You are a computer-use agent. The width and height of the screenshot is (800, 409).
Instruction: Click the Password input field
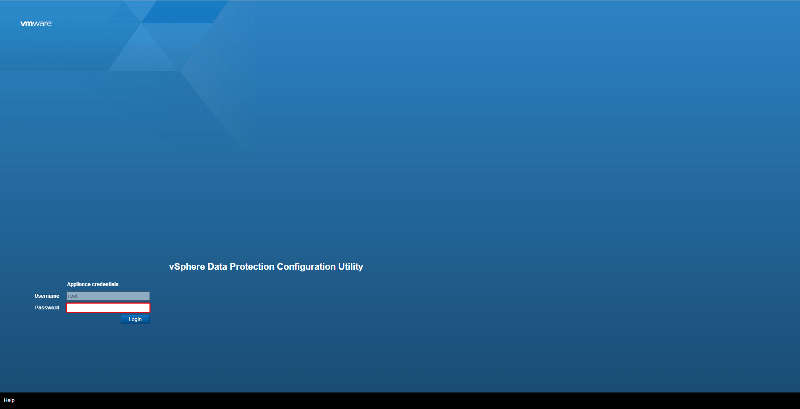108,308
